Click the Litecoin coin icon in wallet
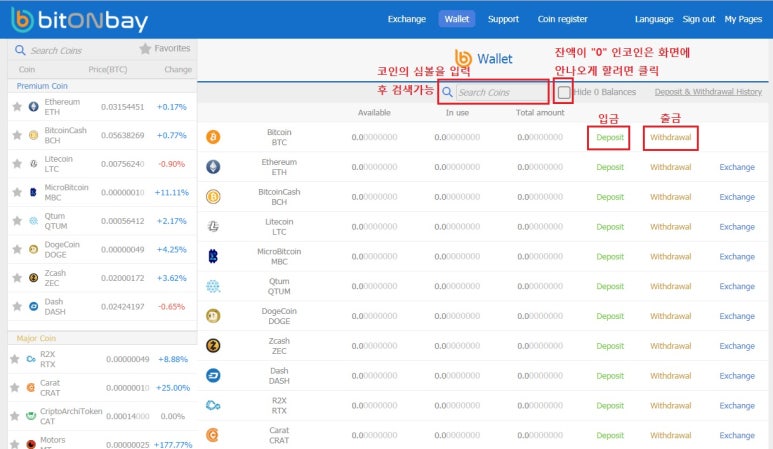773x449 pixels. click(x=213, y=226)
